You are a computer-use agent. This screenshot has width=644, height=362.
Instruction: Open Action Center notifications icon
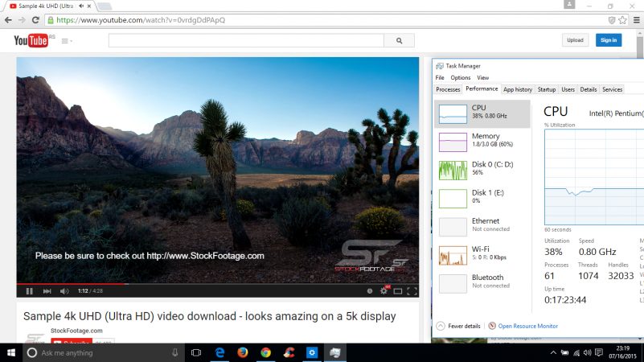[x=599, y=352]
